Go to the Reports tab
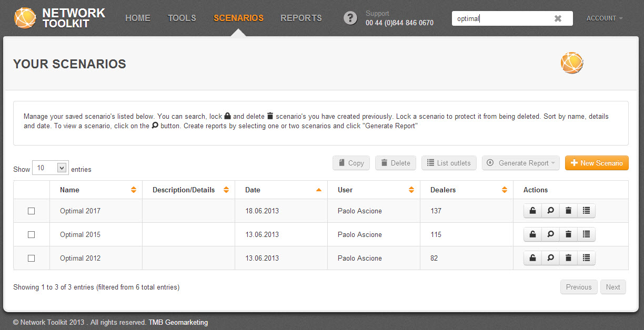Viewport: 644px width, 330px height. click(301, 18)
